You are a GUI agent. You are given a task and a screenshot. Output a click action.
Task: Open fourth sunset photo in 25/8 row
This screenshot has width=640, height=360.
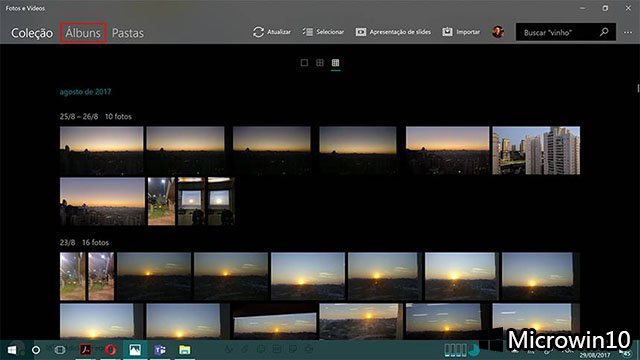tap(358, 151)
